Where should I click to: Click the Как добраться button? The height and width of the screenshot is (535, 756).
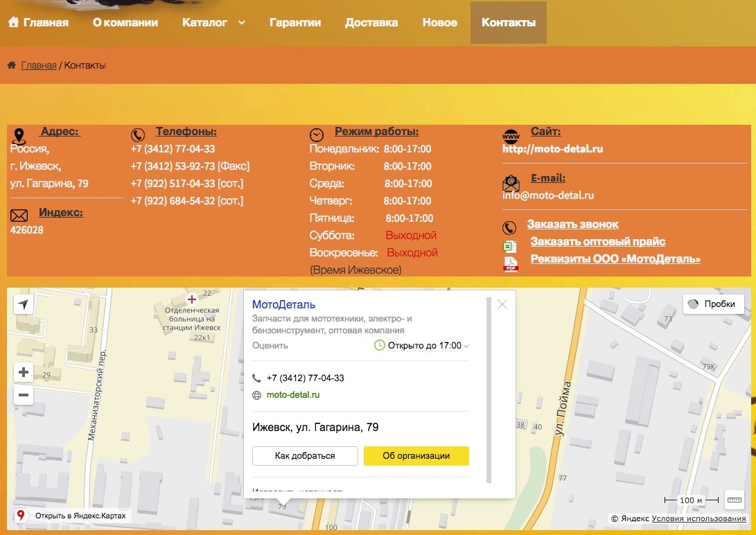305,456
